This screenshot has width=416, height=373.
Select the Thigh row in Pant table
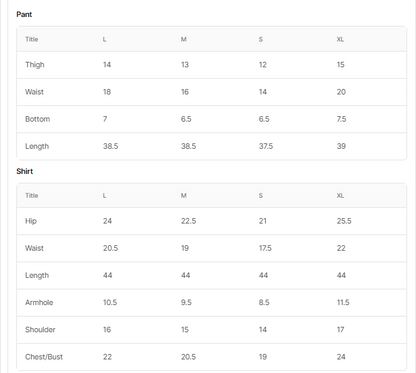(x=212, y=65)
